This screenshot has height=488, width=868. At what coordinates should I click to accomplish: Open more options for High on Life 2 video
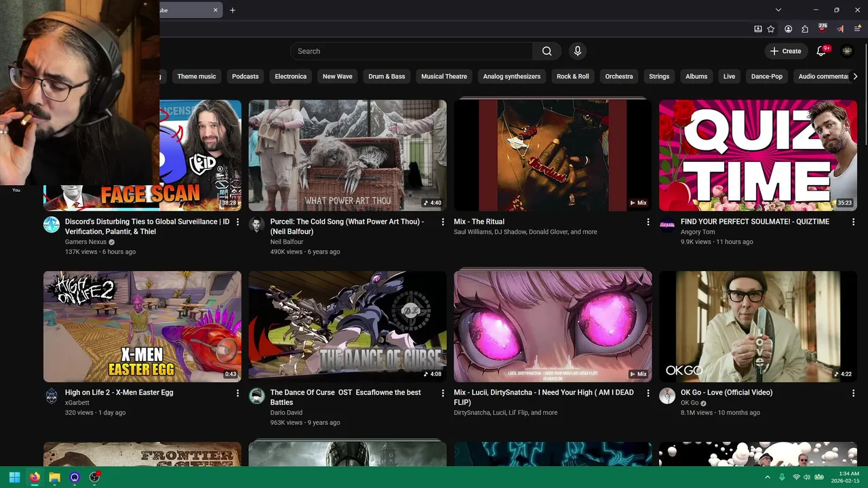pyautogui.click(x=237, y=393)
